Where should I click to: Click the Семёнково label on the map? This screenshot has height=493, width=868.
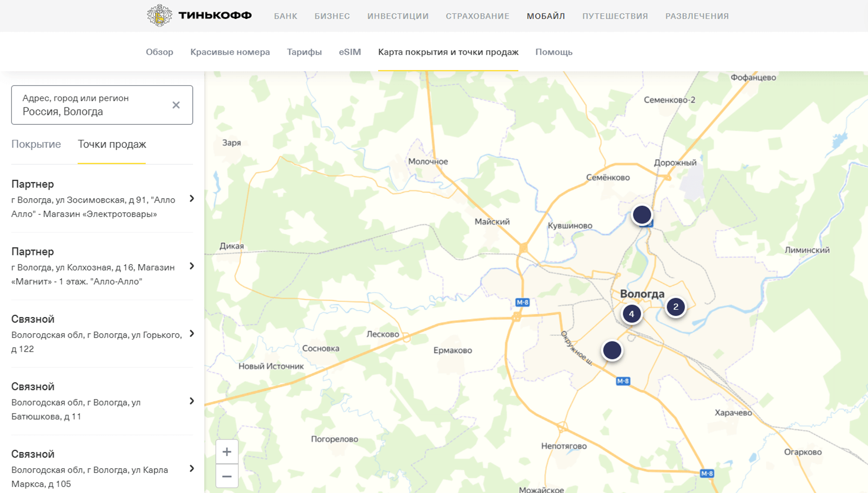(x=608, y=177)
